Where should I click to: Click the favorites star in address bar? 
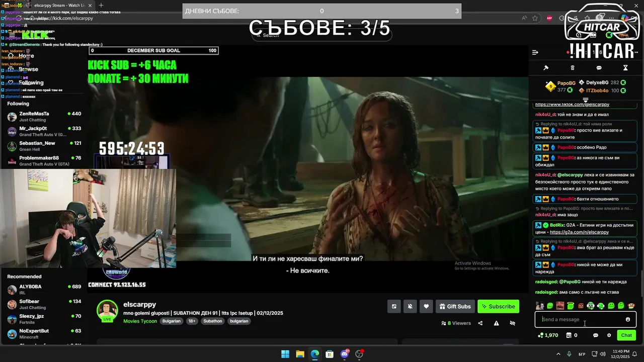[535, 18]
